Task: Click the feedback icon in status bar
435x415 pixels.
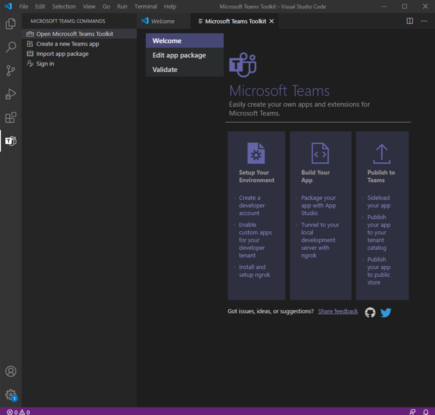Action: coord(412,412)
